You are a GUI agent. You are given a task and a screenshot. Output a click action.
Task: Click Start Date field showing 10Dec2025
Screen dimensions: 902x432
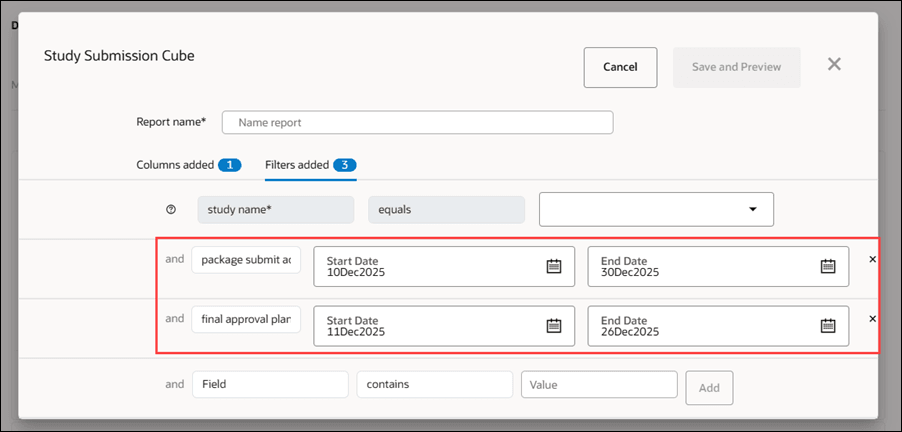pos(444,266)
